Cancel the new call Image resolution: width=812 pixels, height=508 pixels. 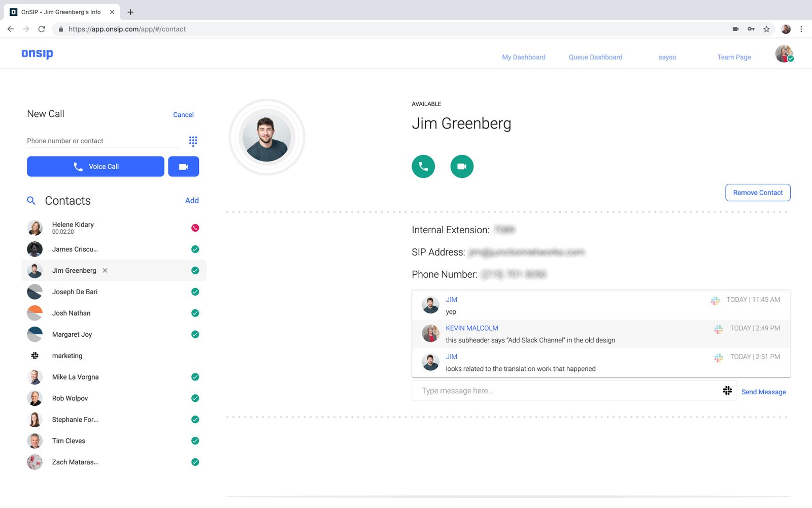[183, 115]
